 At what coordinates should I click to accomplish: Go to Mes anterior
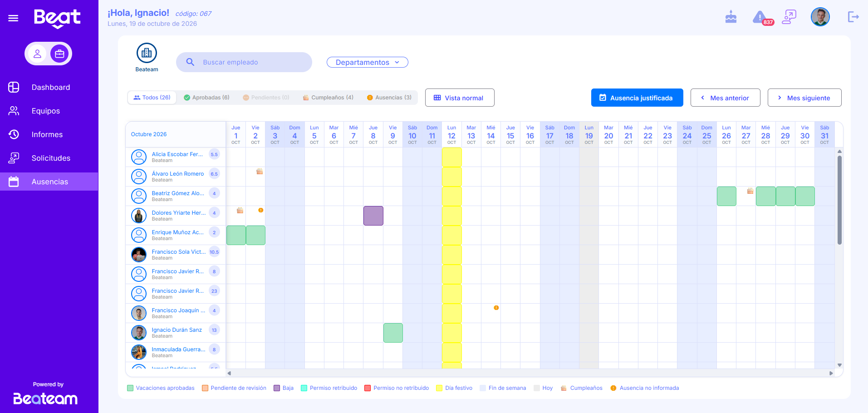tap(725, 98)
